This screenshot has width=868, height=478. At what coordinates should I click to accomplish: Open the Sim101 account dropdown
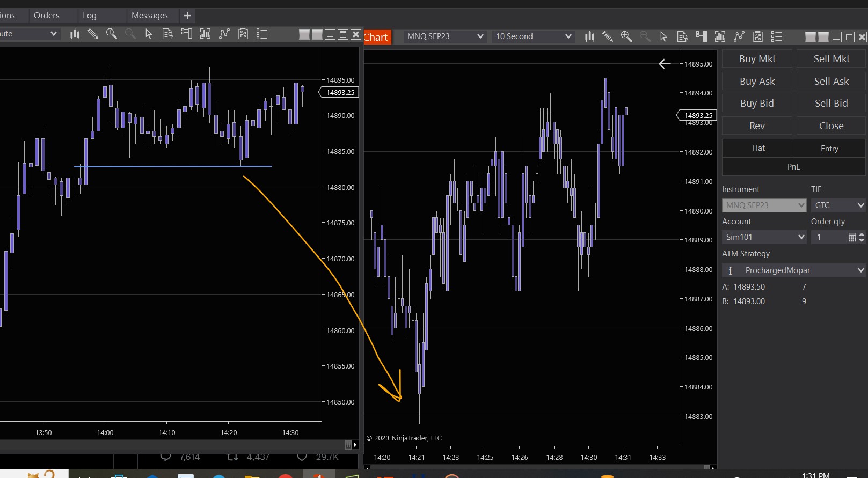tap(764, 237)
